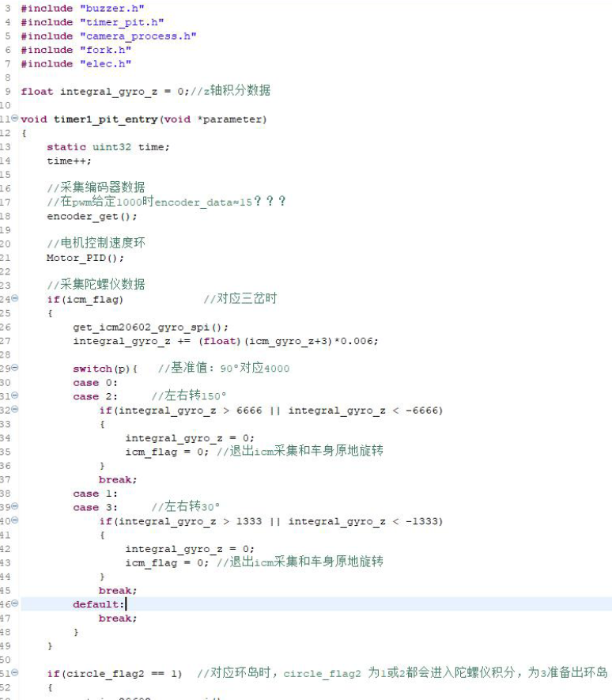Image resolution: width=612 pixels, height=700 pixels.
Task: Collapse the if(circle_flag2 == 1) fold marker
Action: [15, 673]
